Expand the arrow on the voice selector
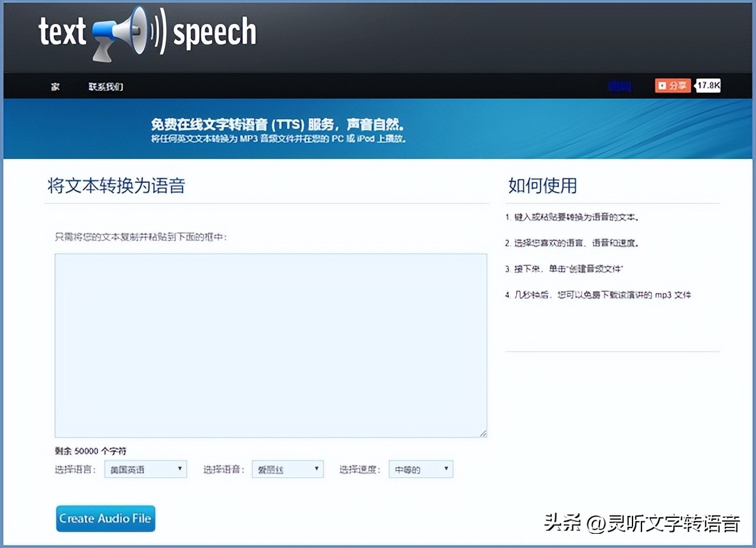This screenshot has width=756, height=548. click(x=318, y=469)
